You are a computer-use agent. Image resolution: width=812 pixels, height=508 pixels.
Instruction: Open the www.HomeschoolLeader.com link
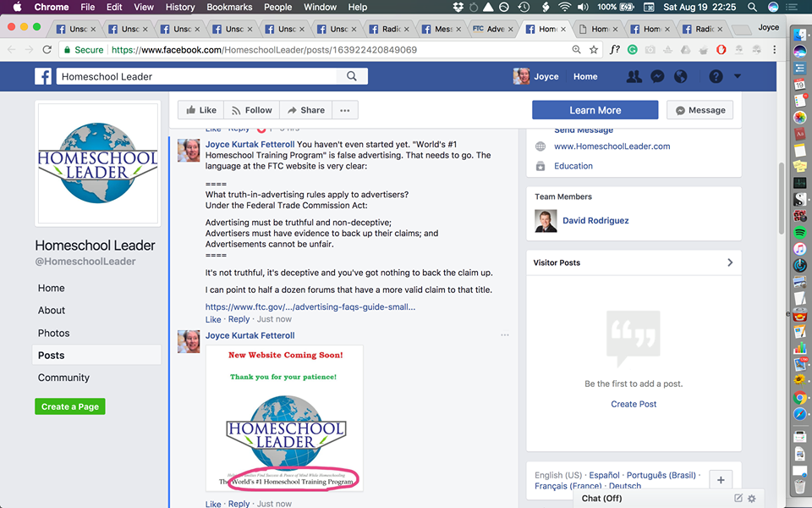612,146
